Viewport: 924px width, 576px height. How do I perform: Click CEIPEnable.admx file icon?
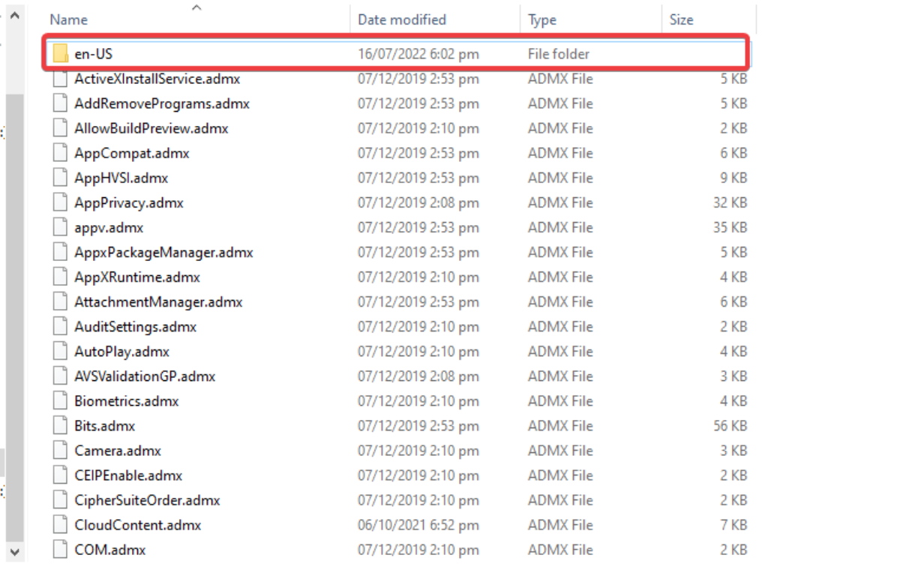61,475
